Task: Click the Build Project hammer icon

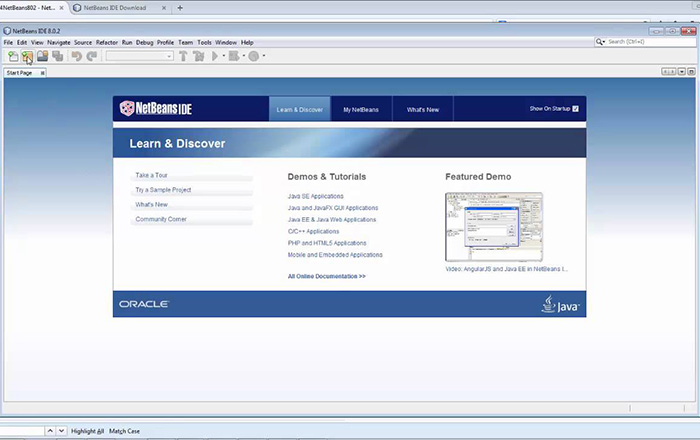Action: coord(183,56)
